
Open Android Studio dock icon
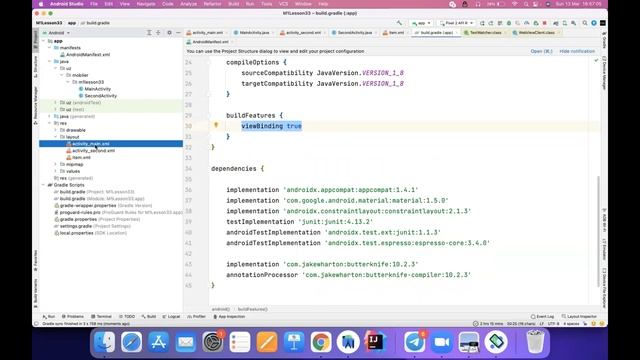(348, 342)
